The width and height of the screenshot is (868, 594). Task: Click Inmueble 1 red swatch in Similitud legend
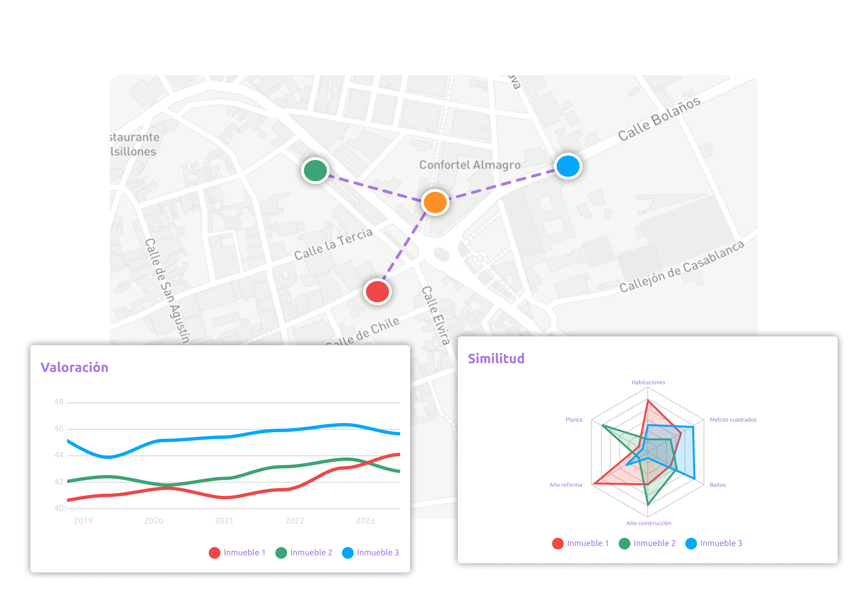coord(558,543)
